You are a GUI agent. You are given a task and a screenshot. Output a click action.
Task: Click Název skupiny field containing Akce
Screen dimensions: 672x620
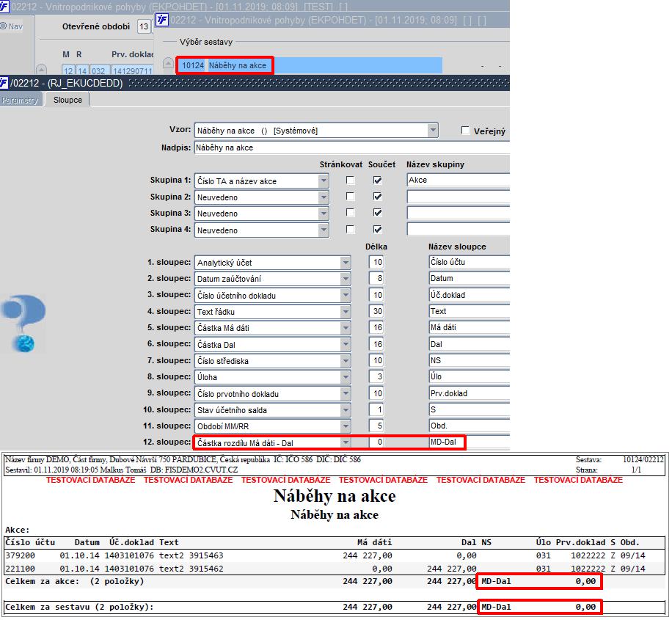pos(458,180)
